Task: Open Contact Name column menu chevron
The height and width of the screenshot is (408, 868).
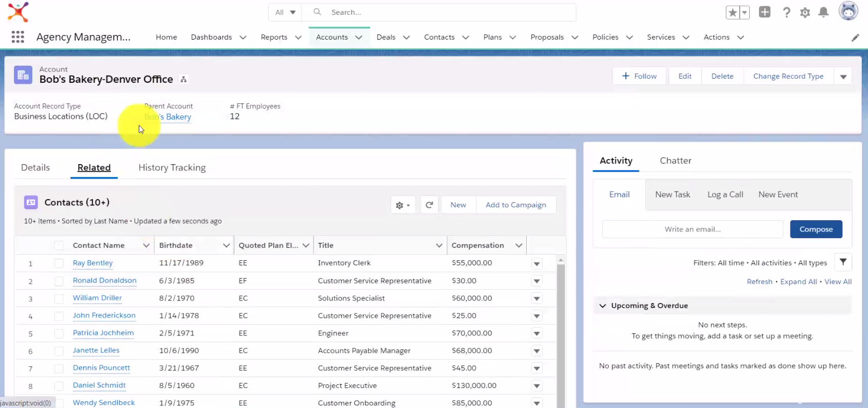Action: pos(146,245)
